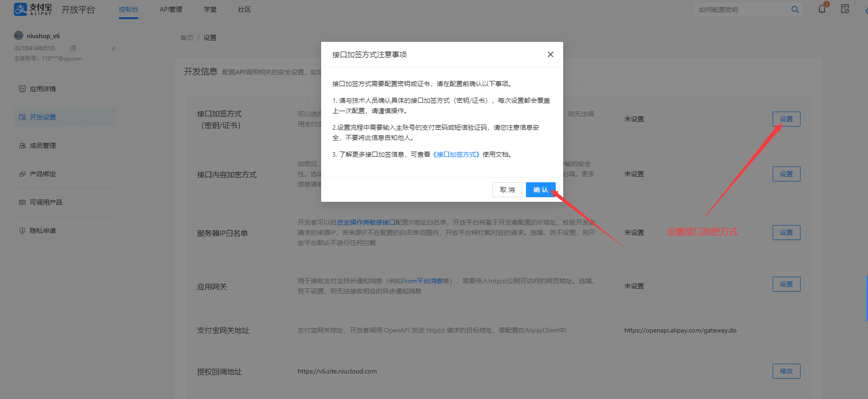
Task: Click 修改 for 授权回调地址
Action: click(x=786, y=371)
